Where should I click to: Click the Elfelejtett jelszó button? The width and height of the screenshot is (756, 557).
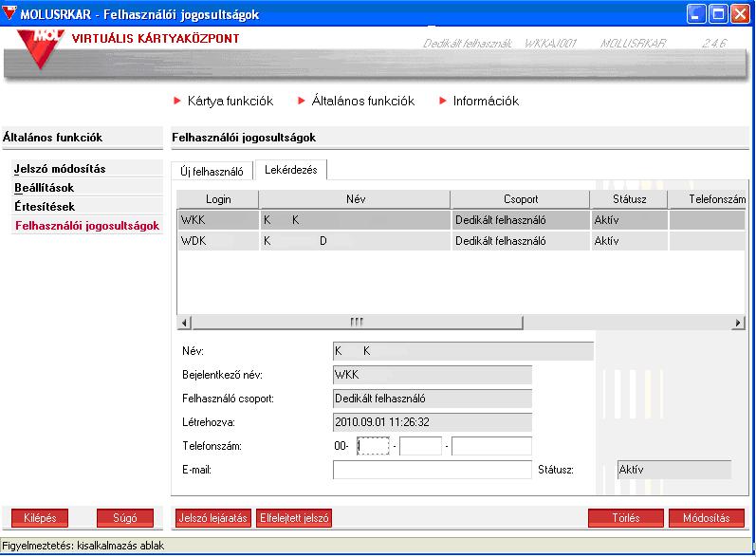click(294, 518)
